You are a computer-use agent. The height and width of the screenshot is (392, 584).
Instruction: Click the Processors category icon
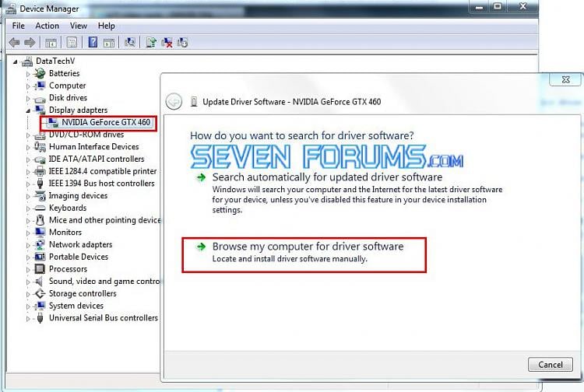40,269
